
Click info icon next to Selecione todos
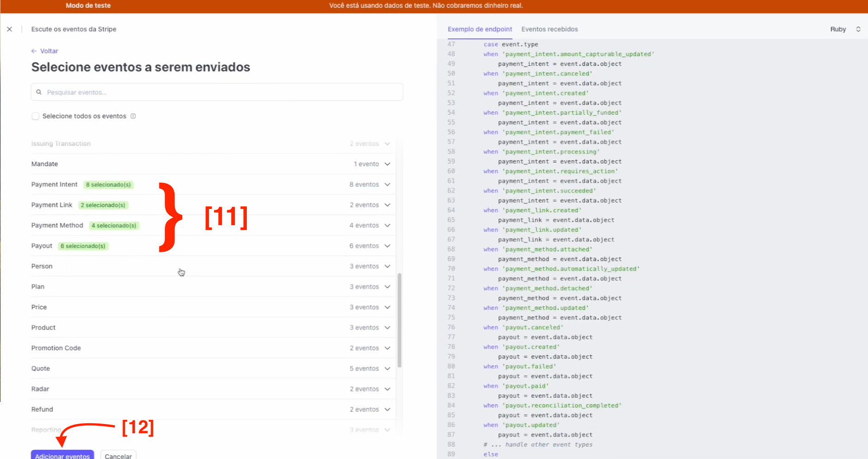[x=133, y=116]
